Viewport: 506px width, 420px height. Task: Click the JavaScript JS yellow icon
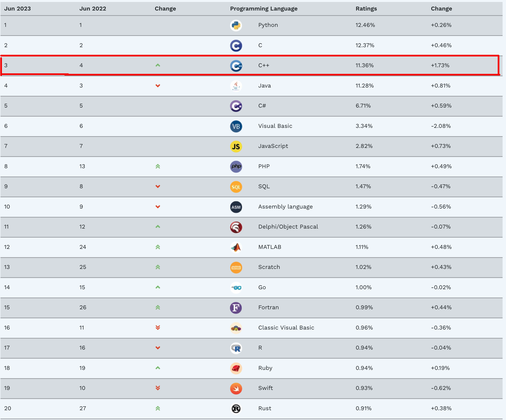(x=236, y=146)
